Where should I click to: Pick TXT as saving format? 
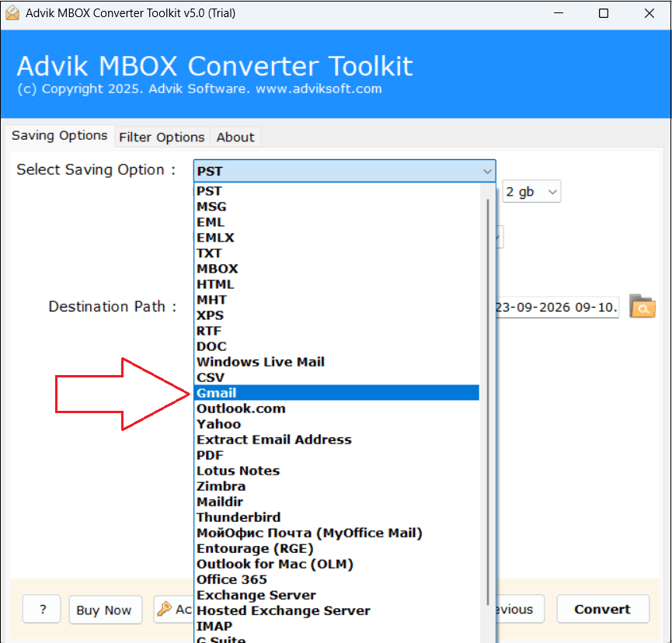(x=336, y=253)
